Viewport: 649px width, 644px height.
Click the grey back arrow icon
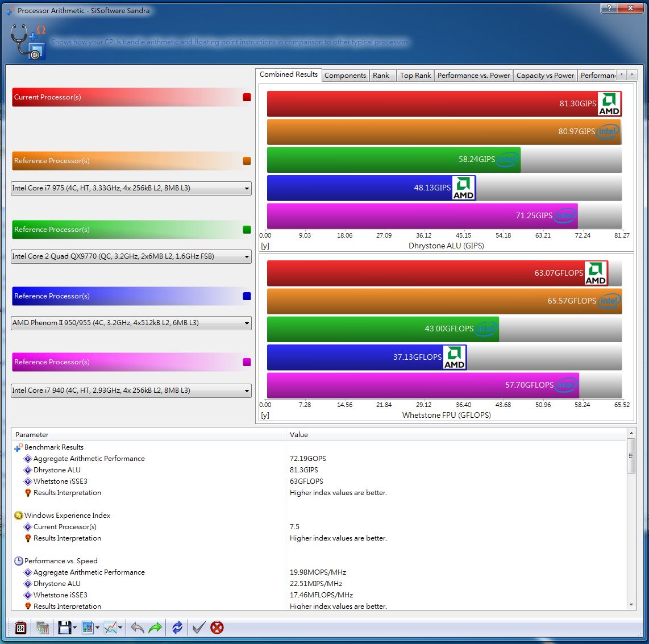pos(137,628)
